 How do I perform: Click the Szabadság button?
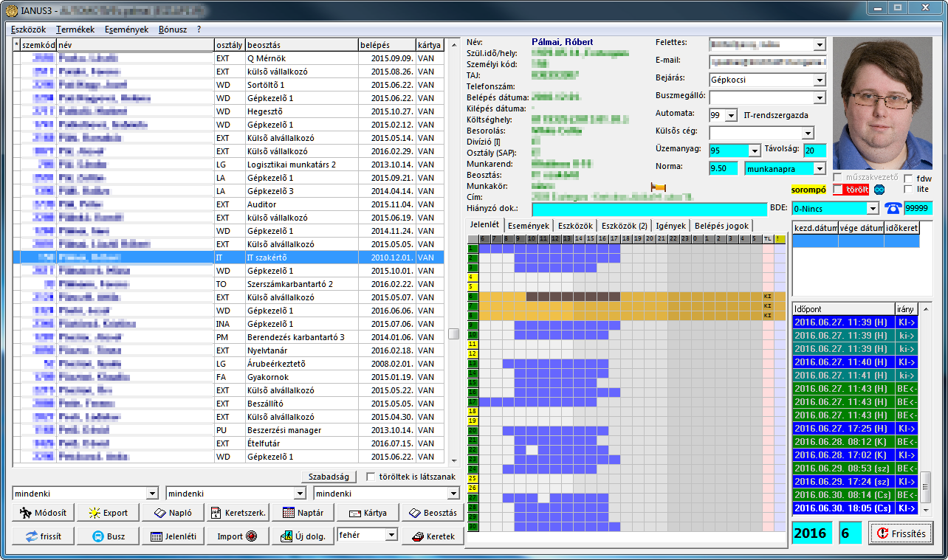coord(329,477)
